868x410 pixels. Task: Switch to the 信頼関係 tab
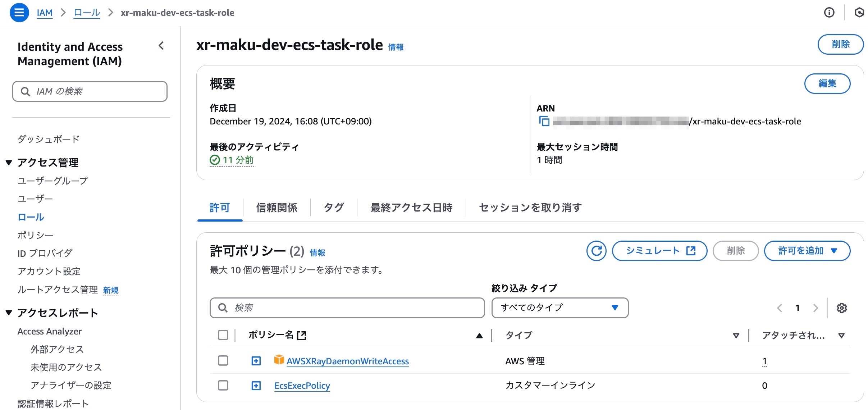[277, 208]
